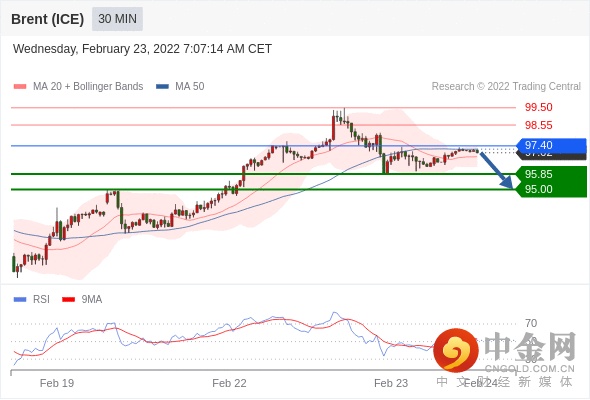The height and width of the screenshot is (400, 590).
Task: Click the Feb 19 date axis label
Action: pyautogui.click(x=57, y=383)
